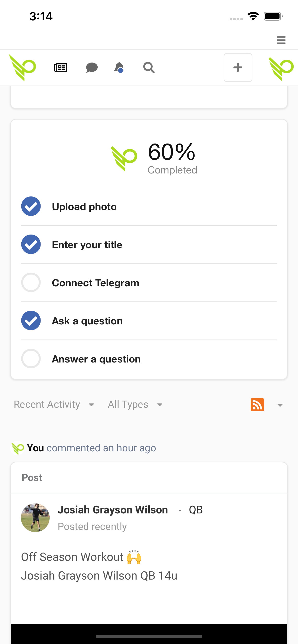
Task: Toggle the Connect Telegram circle
Action: coord(31,282)
